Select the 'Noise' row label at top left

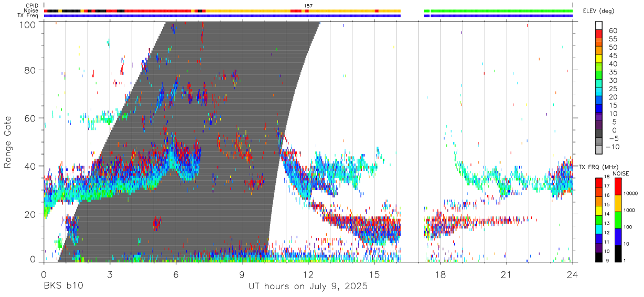(31, 10)
